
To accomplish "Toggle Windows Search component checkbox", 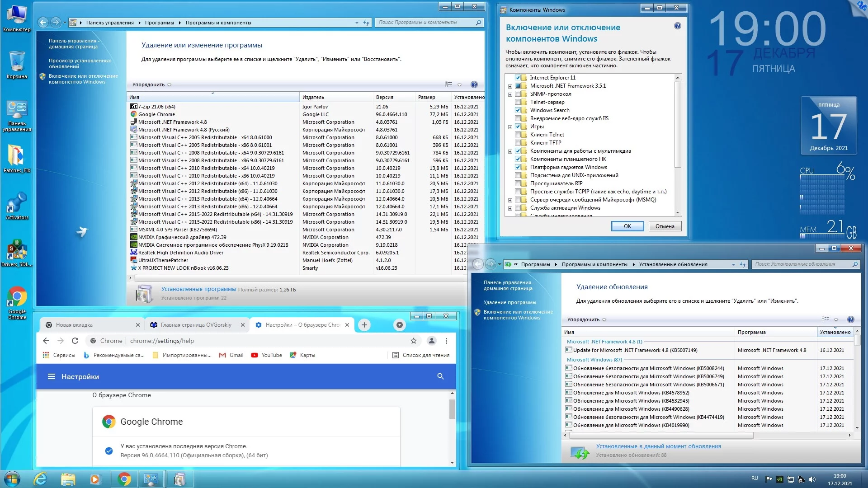I will (x=518, y=110).
